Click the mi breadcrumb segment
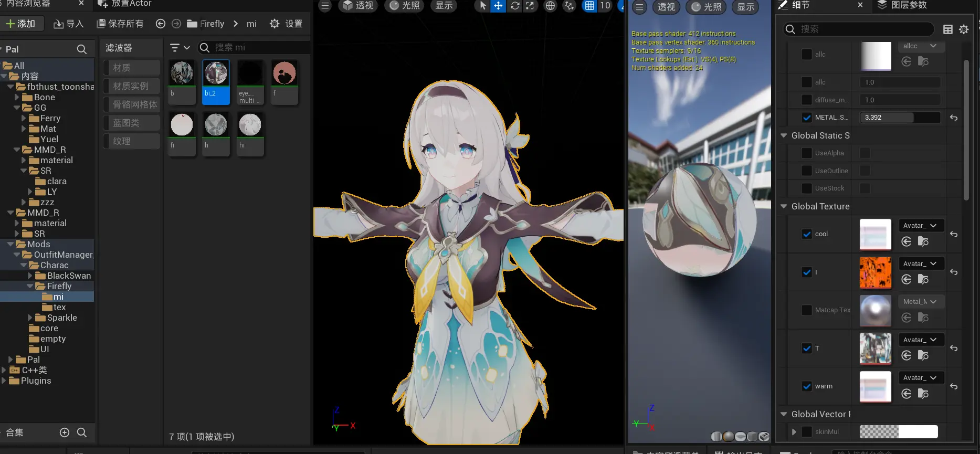Image resolution: width=980 pixels, height=454 pixels. (x=252, y=24)
